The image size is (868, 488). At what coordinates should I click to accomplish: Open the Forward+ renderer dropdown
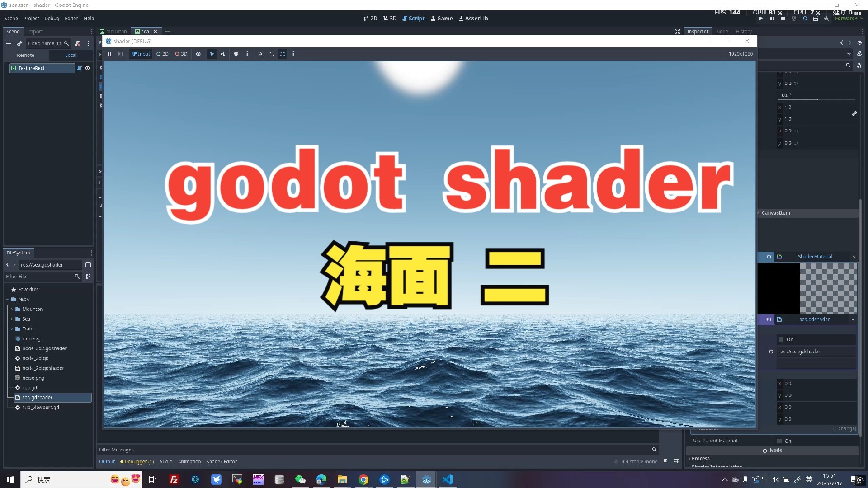pos(849,19)
